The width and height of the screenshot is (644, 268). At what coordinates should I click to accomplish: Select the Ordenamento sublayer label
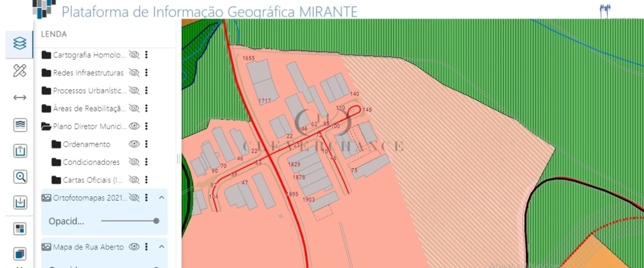(87, 144)
